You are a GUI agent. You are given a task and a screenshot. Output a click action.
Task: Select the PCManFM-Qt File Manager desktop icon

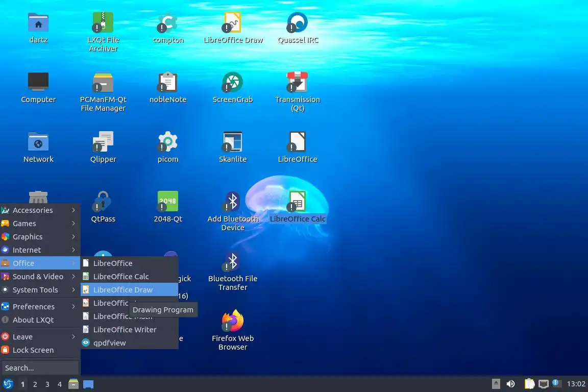103,82
